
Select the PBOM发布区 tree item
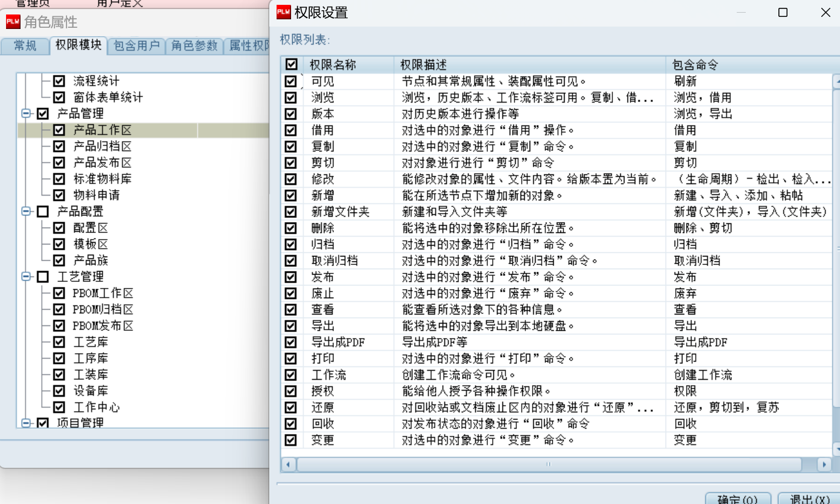pyautogui.click(x=103, y=325)
